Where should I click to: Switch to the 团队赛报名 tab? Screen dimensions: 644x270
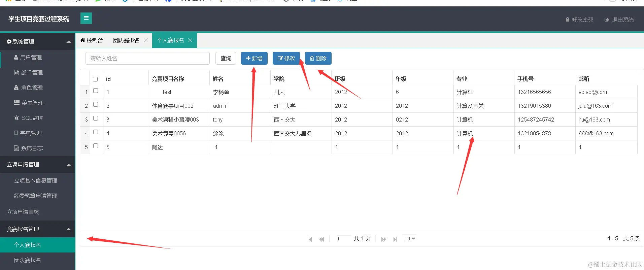click(x=126, y=40)
